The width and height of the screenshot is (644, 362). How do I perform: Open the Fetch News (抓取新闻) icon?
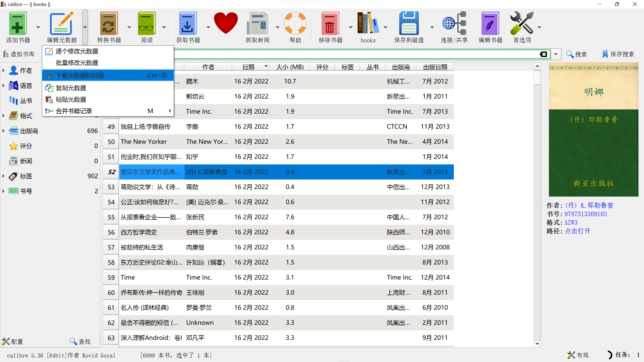pos(257,24)
